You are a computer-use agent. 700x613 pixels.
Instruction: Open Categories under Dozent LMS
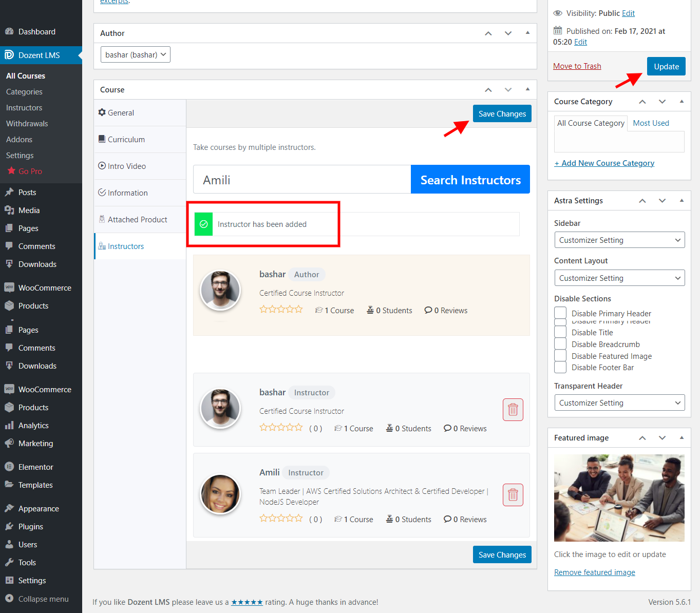tap(24, 92)
